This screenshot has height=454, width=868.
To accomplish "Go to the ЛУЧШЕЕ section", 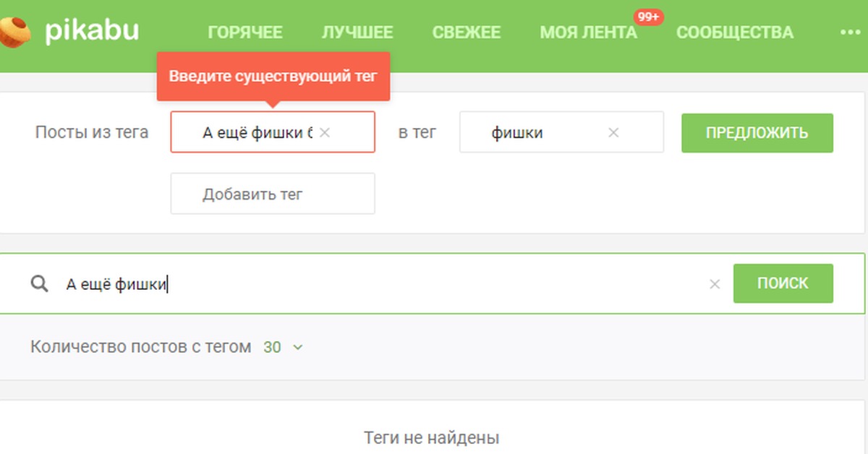I will 357,33.
